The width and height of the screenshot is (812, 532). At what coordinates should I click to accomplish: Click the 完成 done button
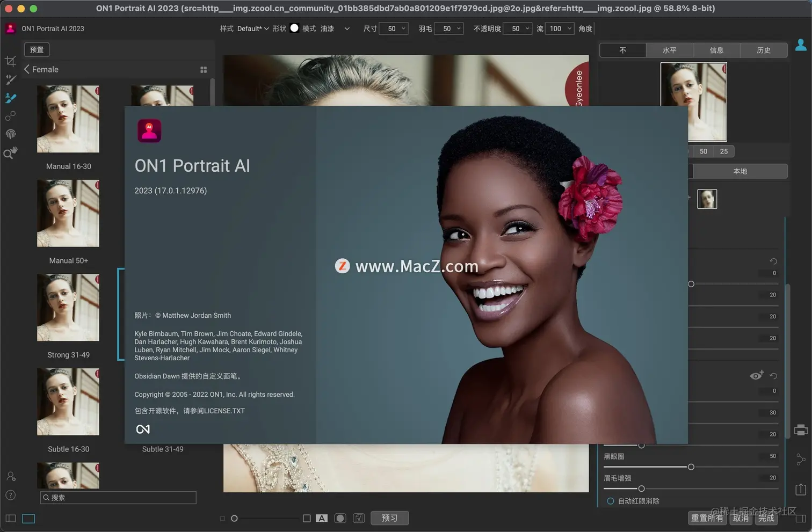[x=766, y=518]
